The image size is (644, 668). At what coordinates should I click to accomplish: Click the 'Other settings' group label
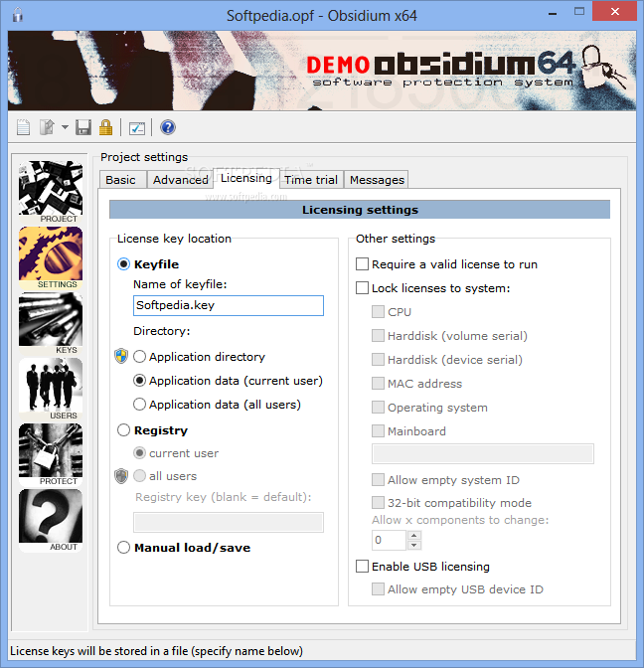[396, 239]
